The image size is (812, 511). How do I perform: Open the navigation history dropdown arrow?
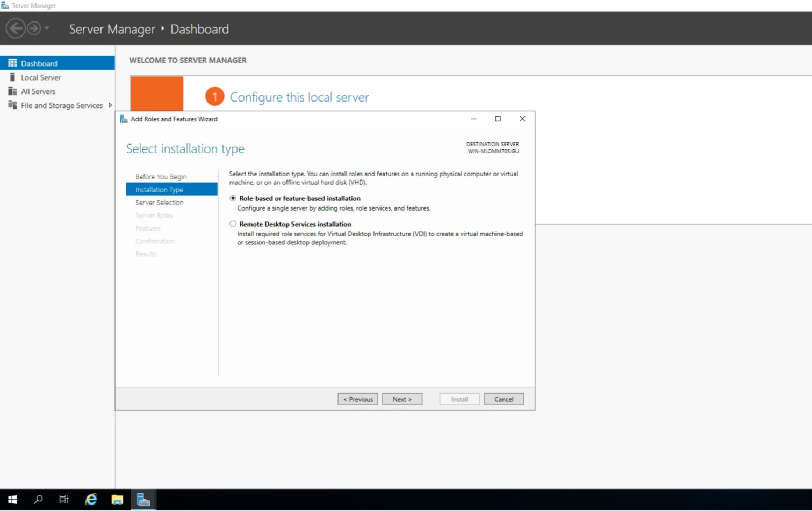pos(47,28)
